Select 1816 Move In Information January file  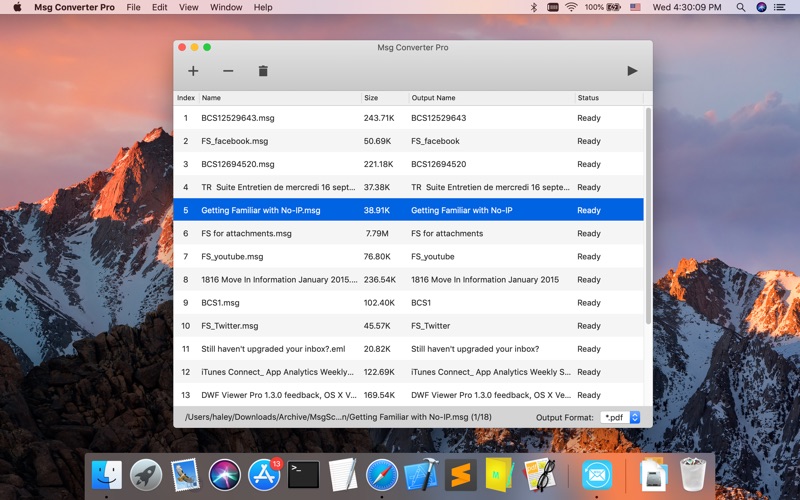click(x=279, y=280)
